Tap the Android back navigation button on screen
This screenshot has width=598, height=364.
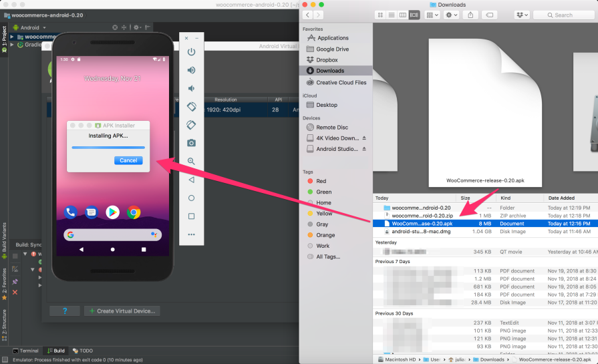point(82,249)
